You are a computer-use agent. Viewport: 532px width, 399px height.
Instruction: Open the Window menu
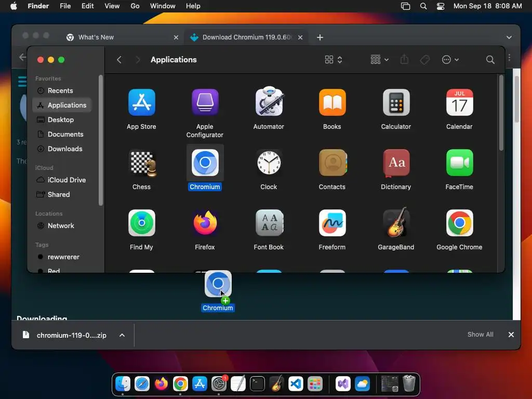(163, 6)
